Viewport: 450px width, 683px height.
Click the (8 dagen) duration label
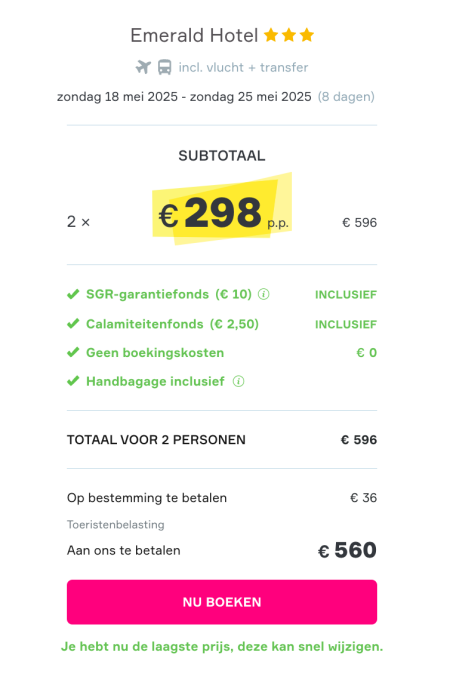click(346, 97)
